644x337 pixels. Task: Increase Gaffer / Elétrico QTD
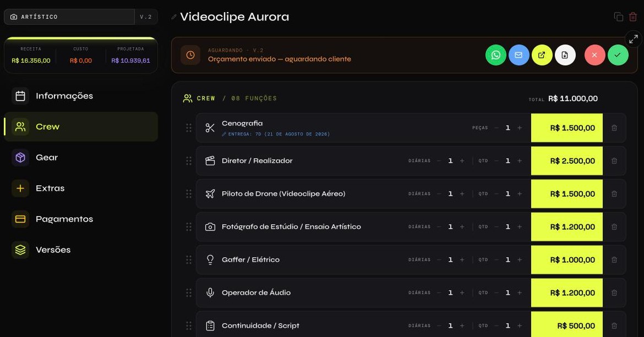(x=520, y=260)
